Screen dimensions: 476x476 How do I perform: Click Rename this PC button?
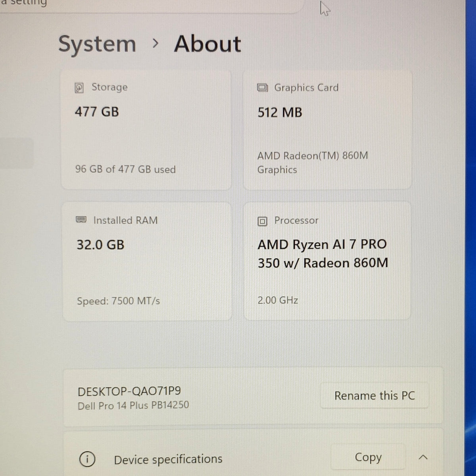coord(374,395)
